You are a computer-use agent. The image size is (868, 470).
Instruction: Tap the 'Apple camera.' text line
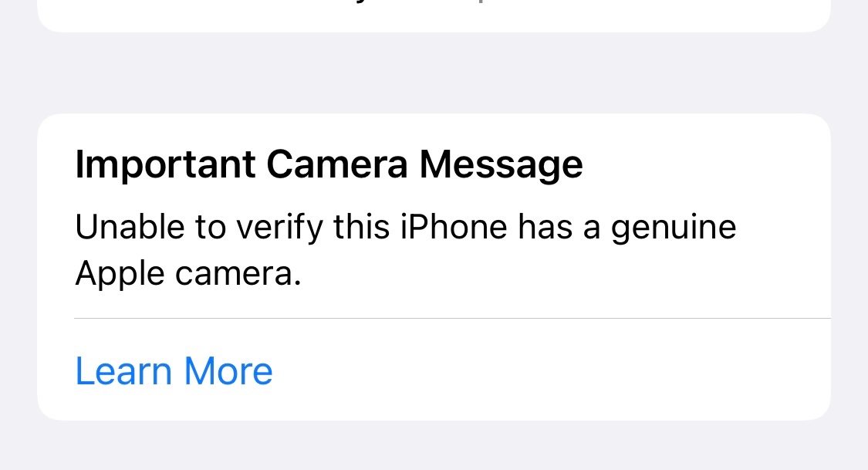(x=188, y=273)
